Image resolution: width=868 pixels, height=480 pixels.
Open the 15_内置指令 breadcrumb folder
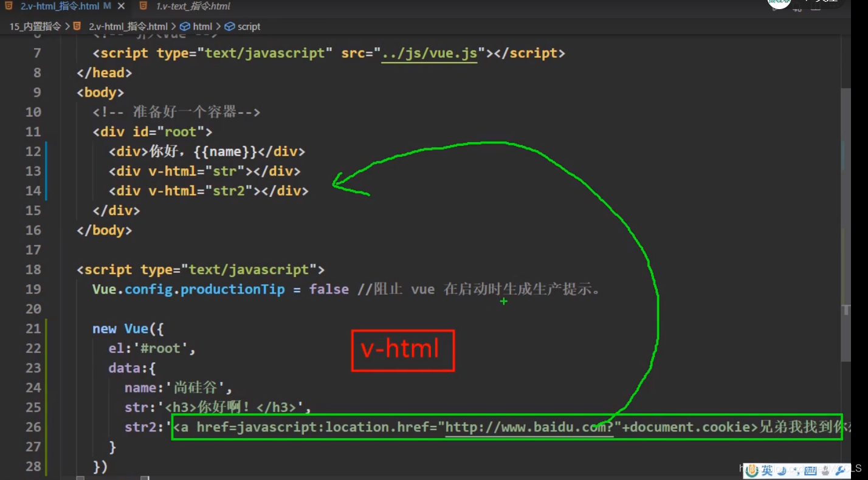point(35,27)
